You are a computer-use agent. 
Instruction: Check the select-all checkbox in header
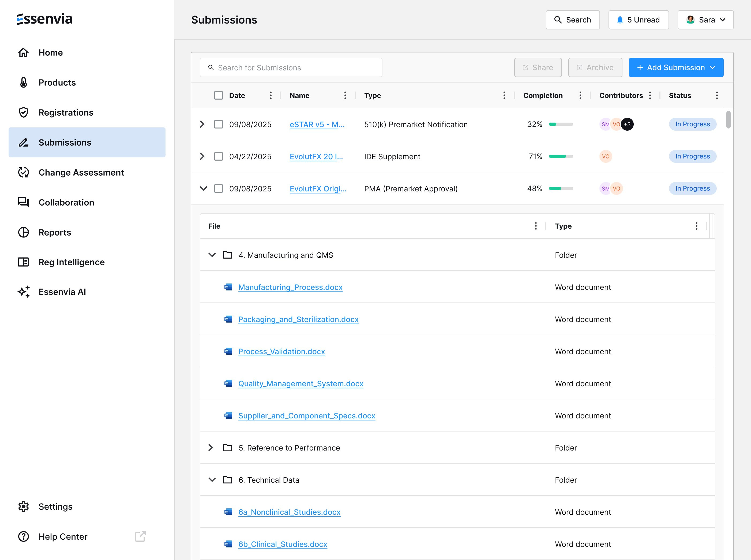click(219, 96)
